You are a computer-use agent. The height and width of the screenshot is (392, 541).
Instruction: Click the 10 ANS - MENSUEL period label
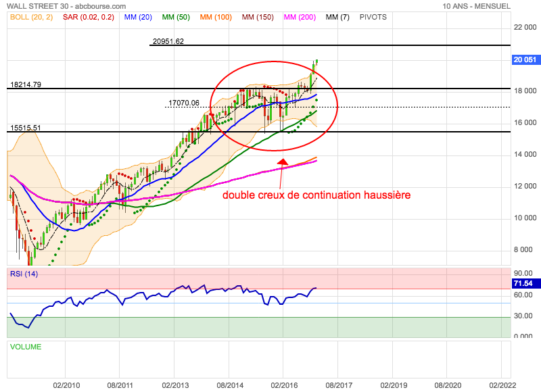(476, 6)
